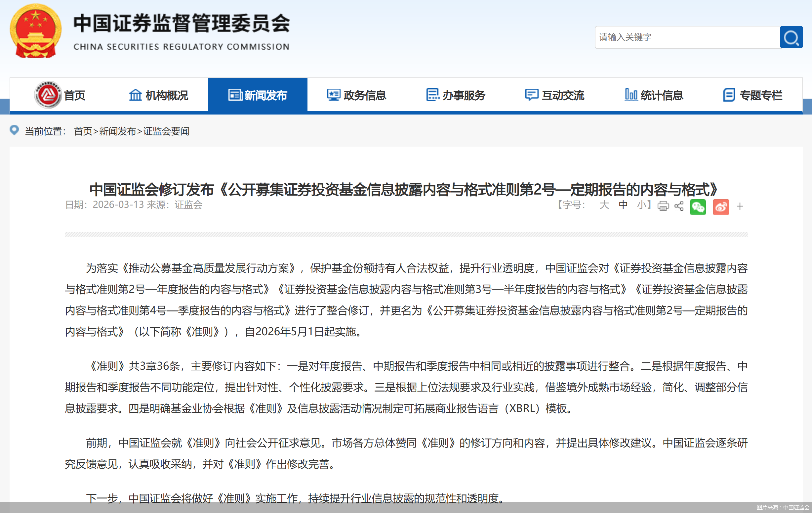
Task: Select small font size 小
Action: (642, 206)
